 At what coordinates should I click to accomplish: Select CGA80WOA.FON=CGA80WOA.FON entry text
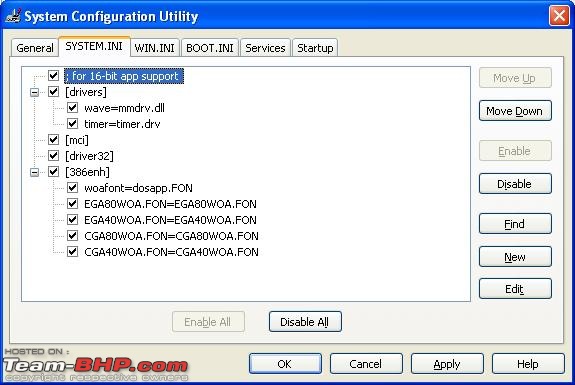pyautogui.click(x=171, y=236)
